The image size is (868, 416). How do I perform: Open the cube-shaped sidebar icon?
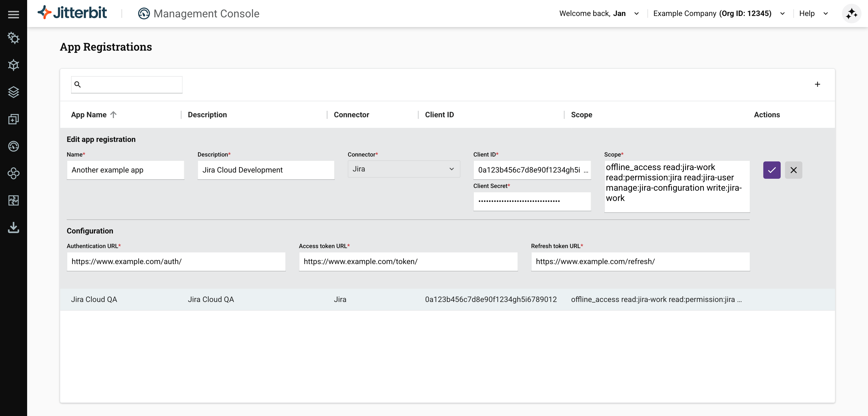click(x=14, y=65)
